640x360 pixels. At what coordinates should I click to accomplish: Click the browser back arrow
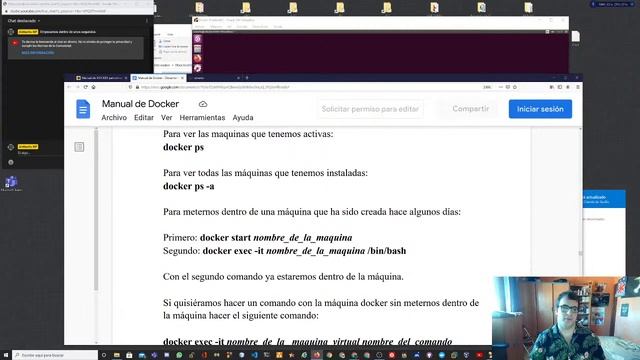click(69, 87)
